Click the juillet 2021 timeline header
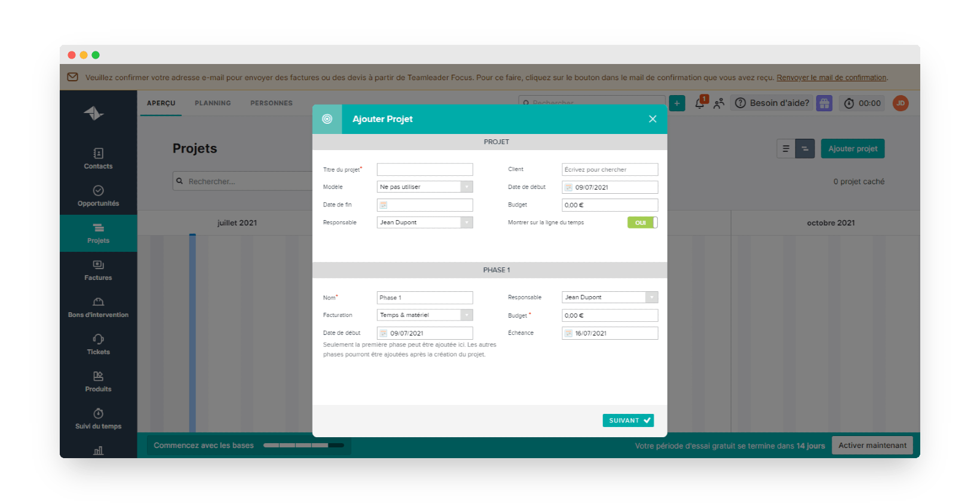The image size is (980, 503). coord(237,223)
